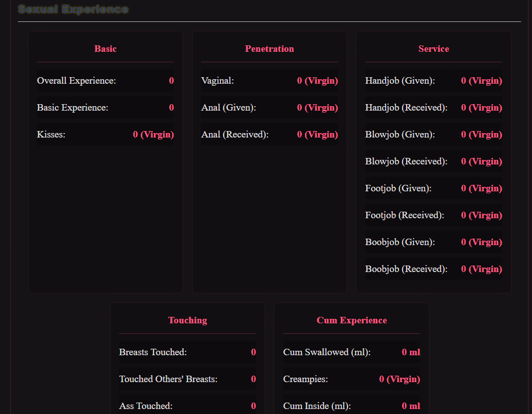This screenshot has height=414, width=532.
Task: Select the Penetration panel header
Action: (269, 49)
